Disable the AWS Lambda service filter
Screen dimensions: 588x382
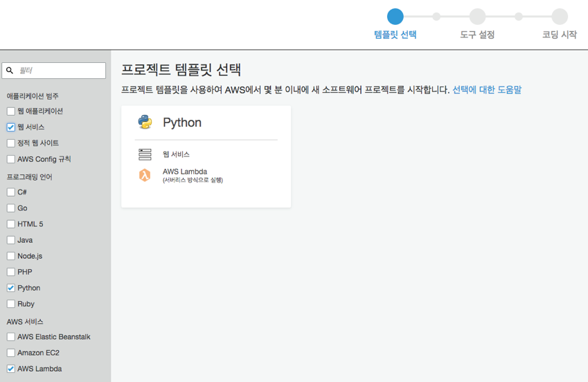(x=11, y=369)
